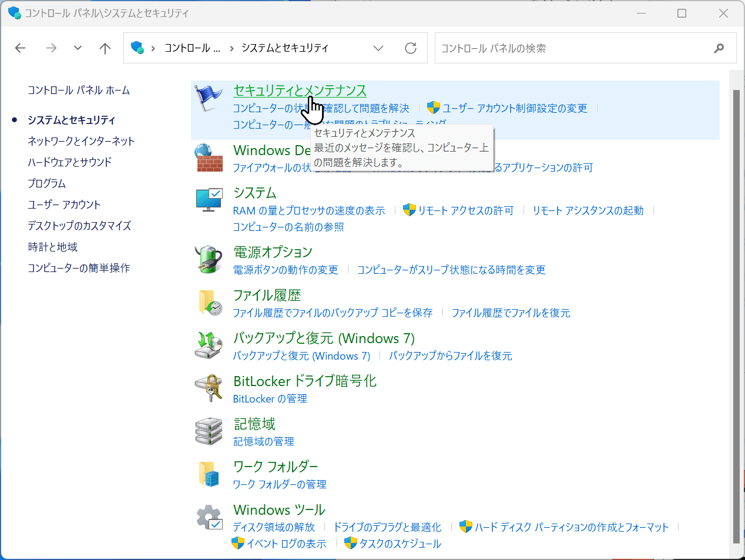This screenshot has width=745, height=560.
Task: Click RAM の量とプロセッサの速度の表示
Action: 309,210
